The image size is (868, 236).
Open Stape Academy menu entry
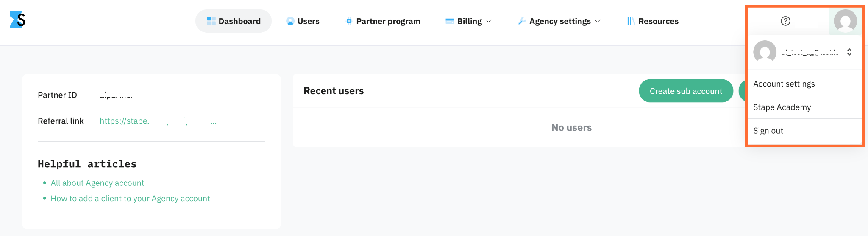pos(782,107)
